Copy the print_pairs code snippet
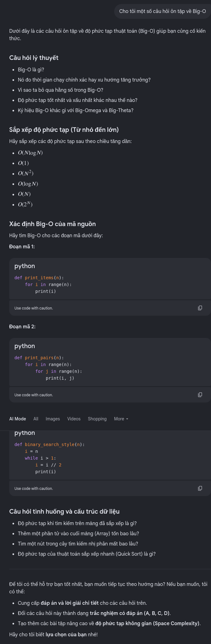This screenshot has height=644, width=211. (x=200, y=395)
